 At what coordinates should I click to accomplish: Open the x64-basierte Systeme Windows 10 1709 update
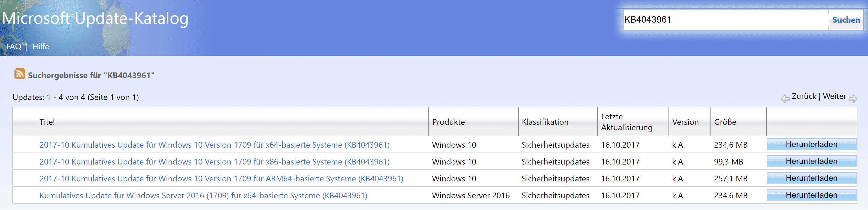pyautogui.click(x=214, y=145)
